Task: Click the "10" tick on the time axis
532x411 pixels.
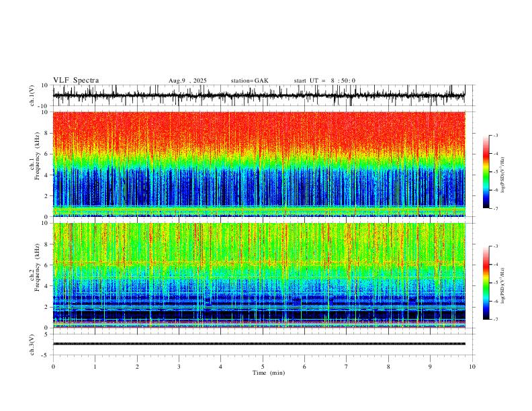Action: [472, 367]
